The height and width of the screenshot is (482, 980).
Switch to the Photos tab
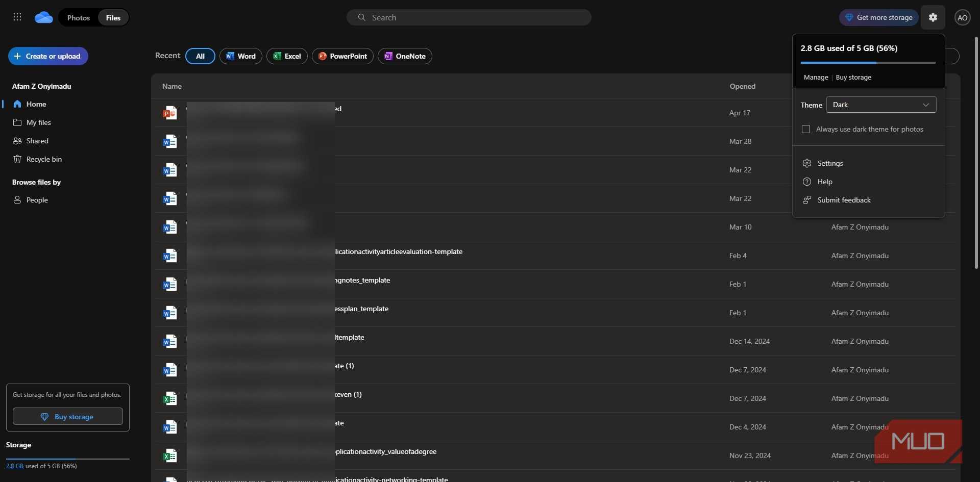tap(79, 18)
